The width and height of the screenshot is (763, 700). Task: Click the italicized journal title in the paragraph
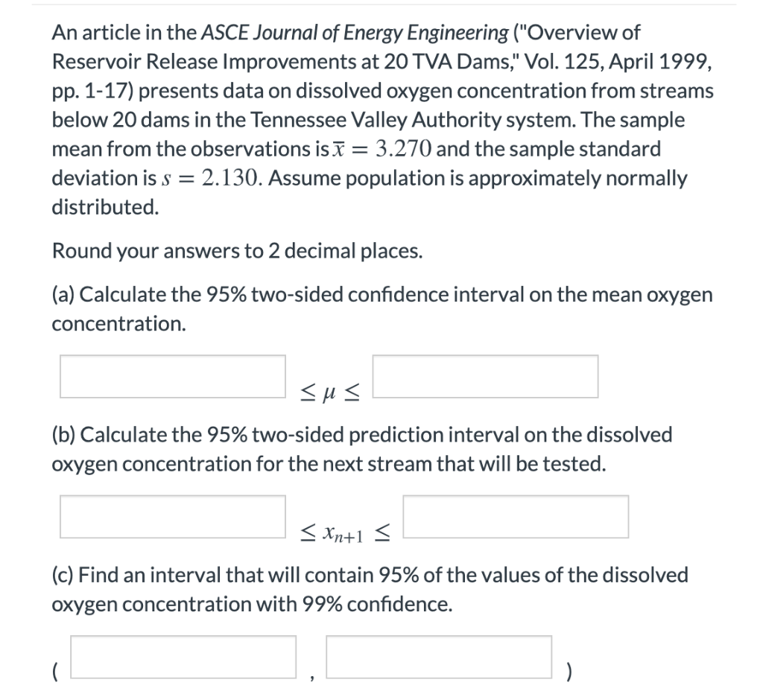pos(350,32)
